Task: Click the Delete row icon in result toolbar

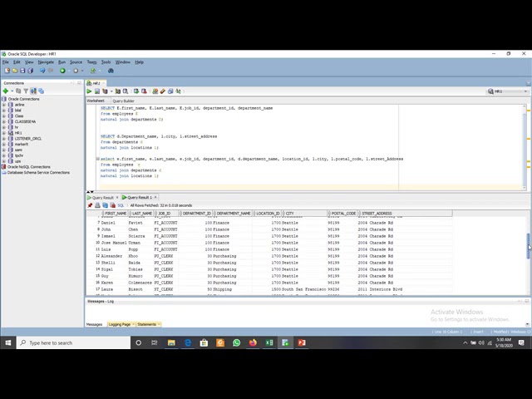Action: (113, 205)
